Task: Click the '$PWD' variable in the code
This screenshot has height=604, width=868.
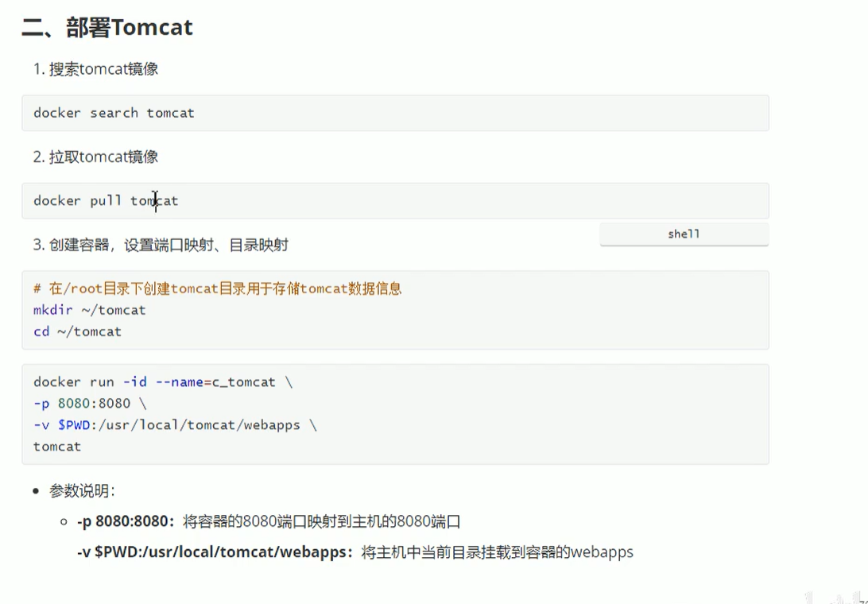Action: [74, 425]
